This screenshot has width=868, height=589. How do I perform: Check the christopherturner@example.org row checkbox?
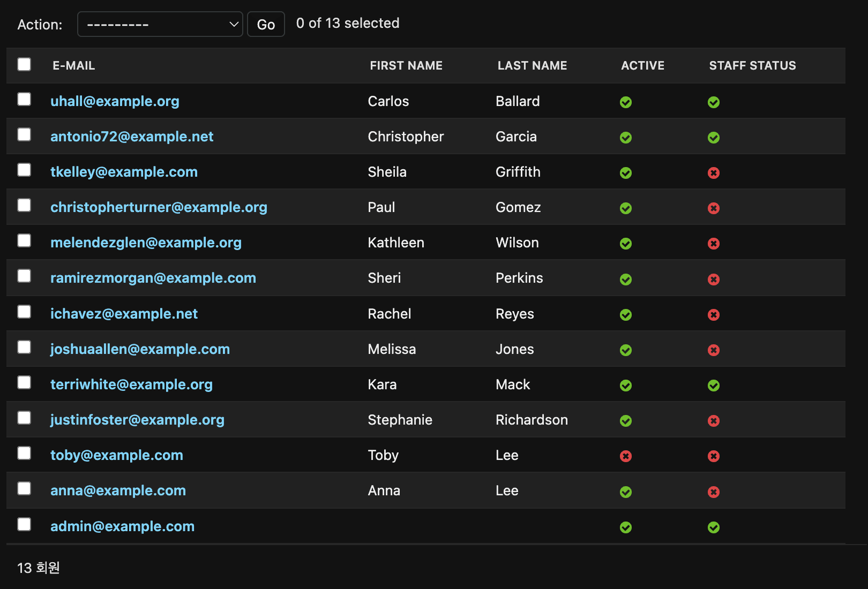24,205
